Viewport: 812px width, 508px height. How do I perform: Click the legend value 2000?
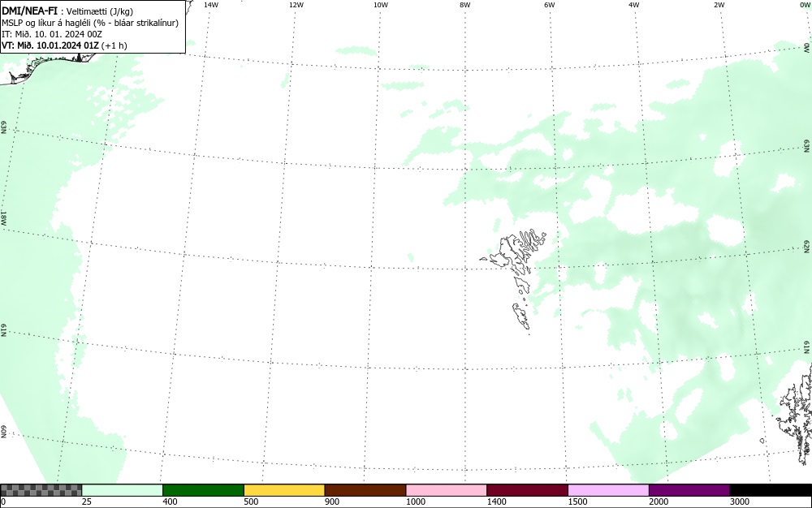[659, 502]
